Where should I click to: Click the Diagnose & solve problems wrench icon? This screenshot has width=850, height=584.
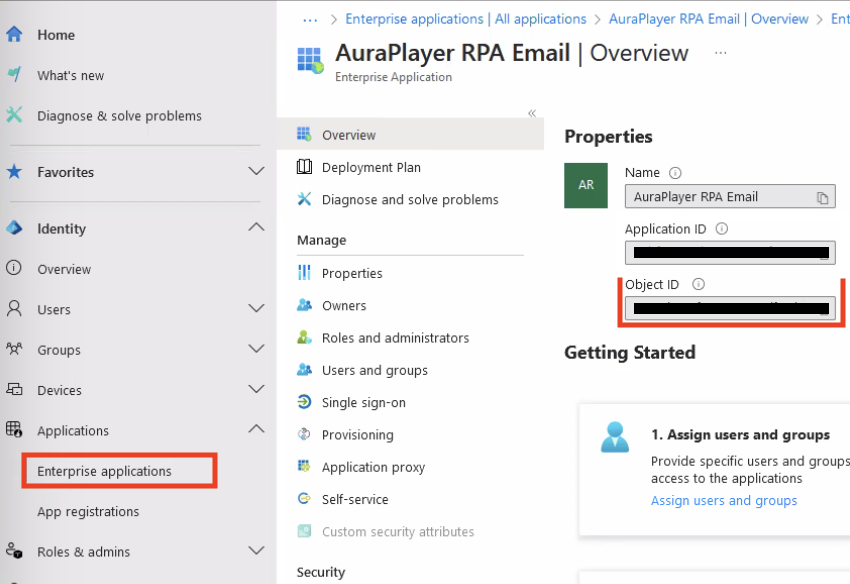(14, 115)
